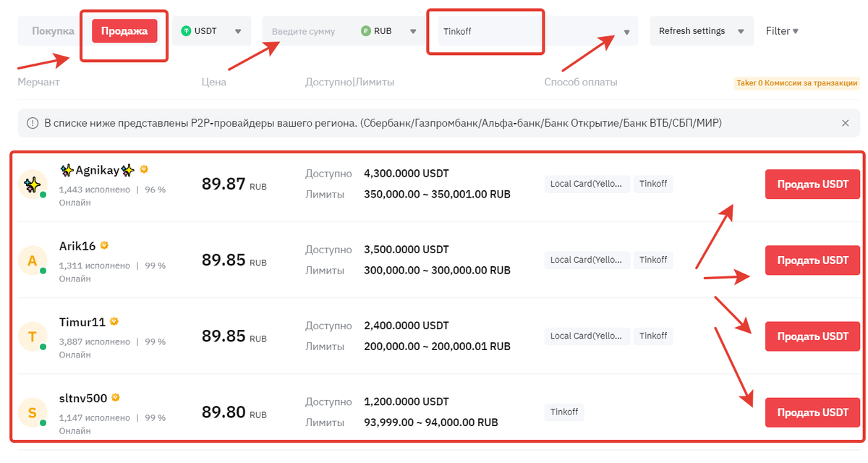This screenshot has width=868, height=463.
Task: Click the Доступно|Лимиты column header
Action: 350,82
